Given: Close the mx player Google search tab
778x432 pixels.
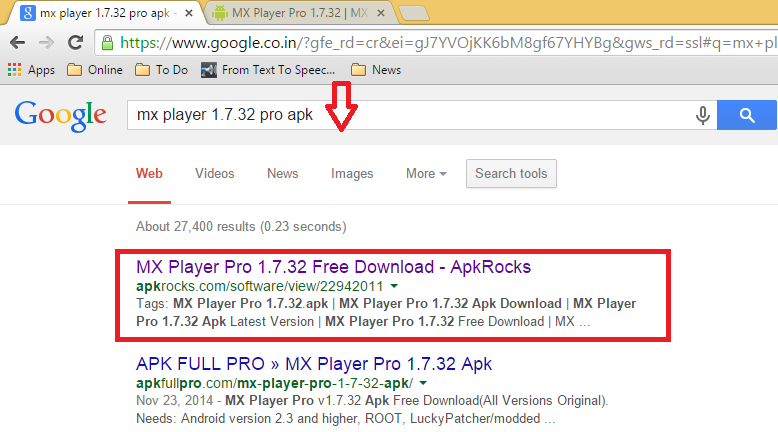Looking at the screenshot, I should click(x=189, y=13).
